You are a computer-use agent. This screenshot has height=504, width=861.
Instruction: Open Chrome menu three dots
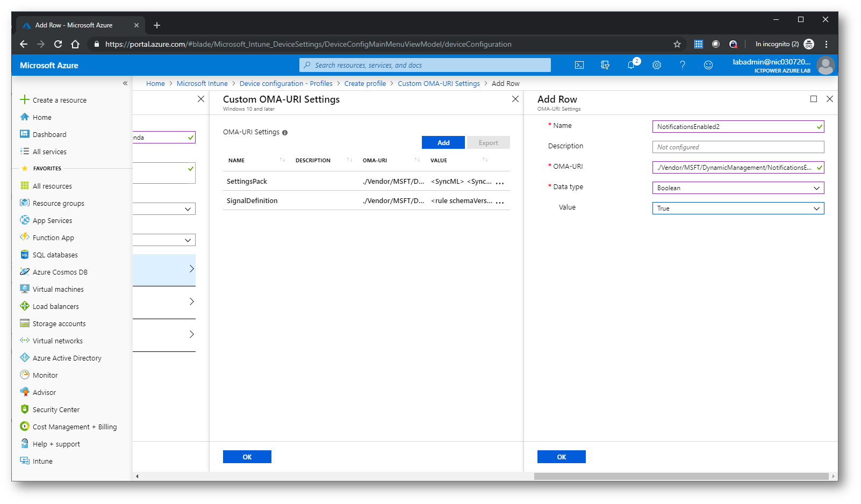pos(827,44)
